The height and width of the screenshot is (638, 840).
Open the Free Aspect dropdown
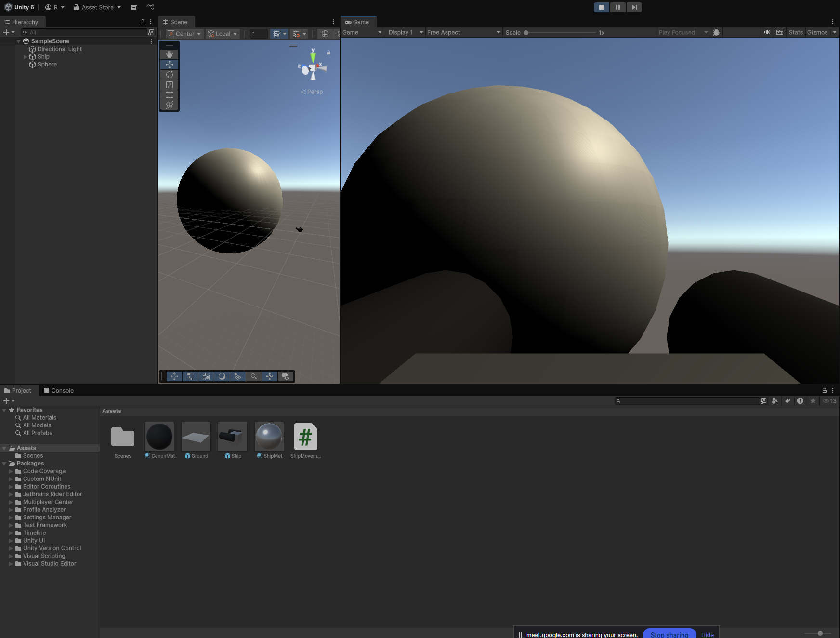coord(463,32)
